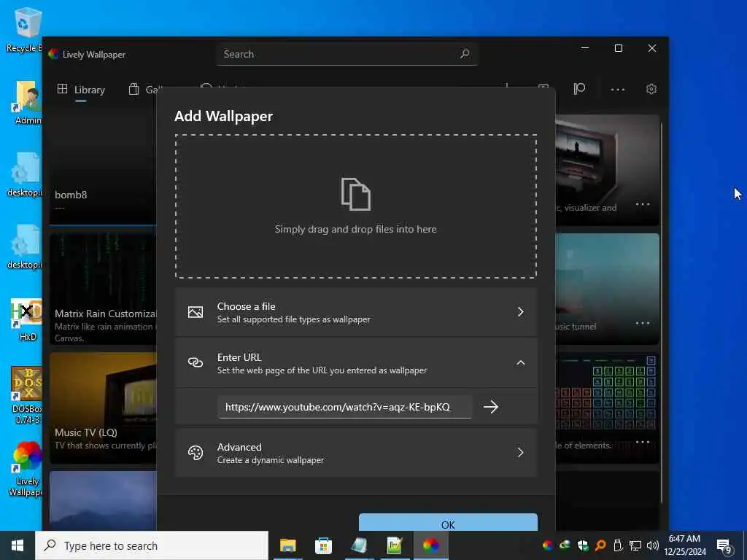
Task: Click the Lively Wallpaper taskbar button
Action: 430,545
